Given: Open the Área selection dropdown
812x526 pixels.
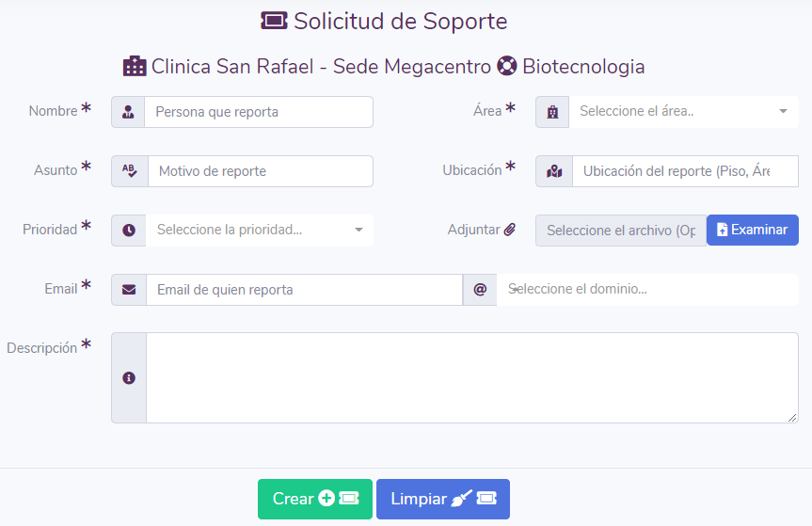Looking at the screenshot, I should pos(683,112).
